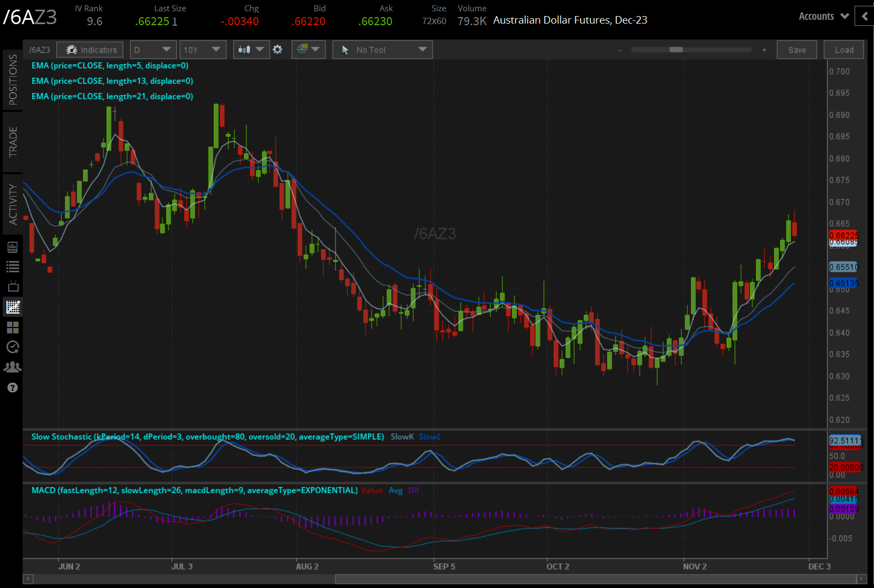Click the Last Size value .66225

152,21
